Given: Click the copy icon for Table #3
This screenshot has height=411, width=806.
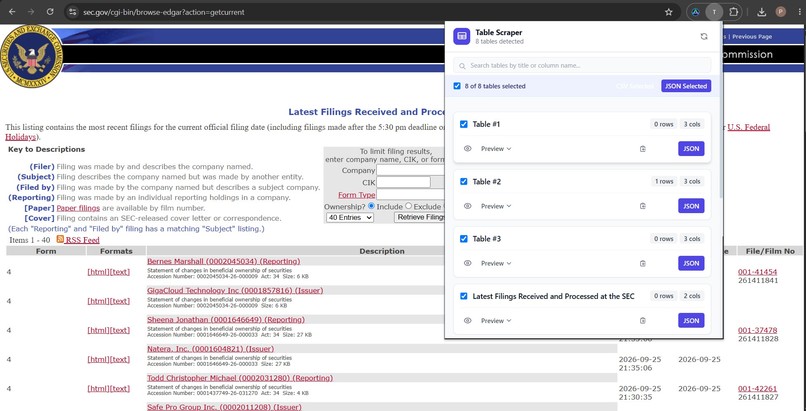Looking at the screenshot, I should click(x=643, y=264).
